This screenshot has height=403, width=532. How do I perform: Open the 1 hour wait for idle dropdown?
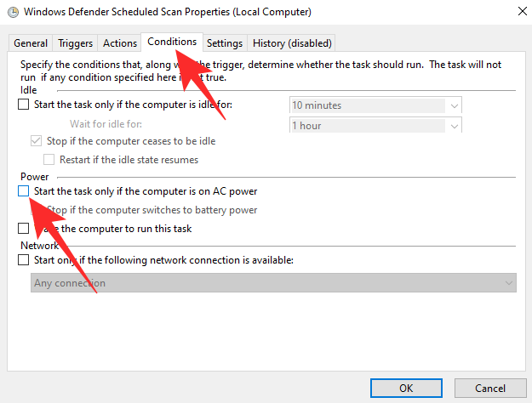click(455, 126)
